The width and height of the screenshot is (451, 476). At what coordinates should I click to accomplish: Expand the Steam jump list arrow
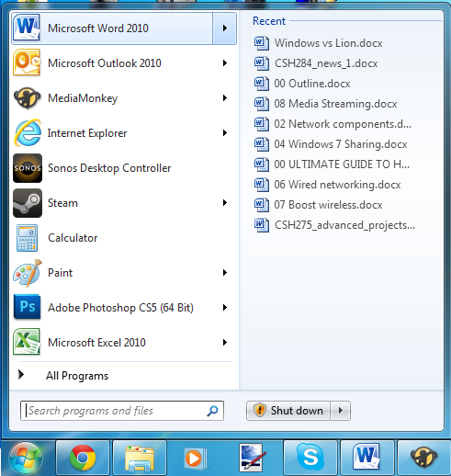225,203
